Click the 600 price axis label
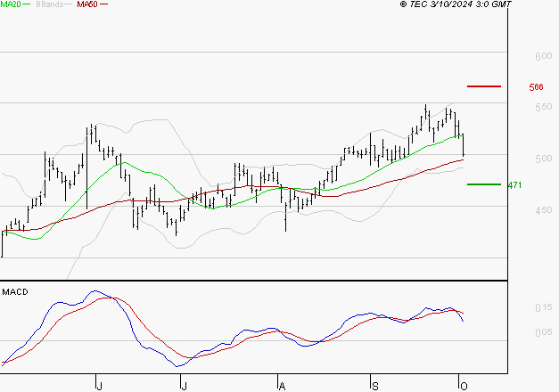The image size is (559, 392). pyautogui.click(x=544, y=56)
